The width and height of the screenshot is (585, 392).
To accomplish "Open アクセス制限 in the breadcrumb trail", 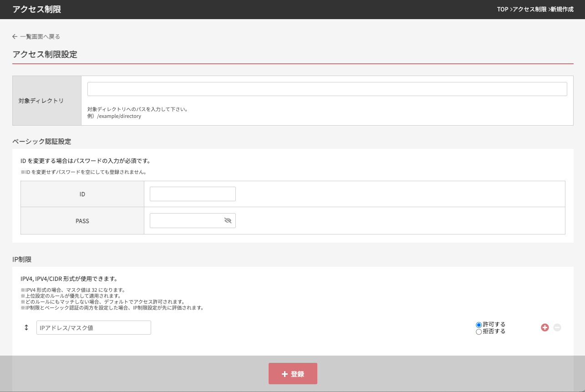I will [x=529, y=10].
